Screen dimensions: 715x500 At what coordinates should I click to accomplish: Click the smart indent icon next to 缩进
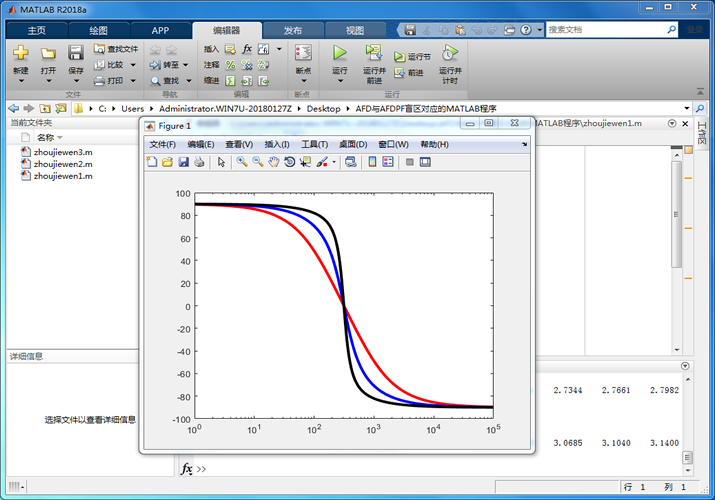click(230, 81)
